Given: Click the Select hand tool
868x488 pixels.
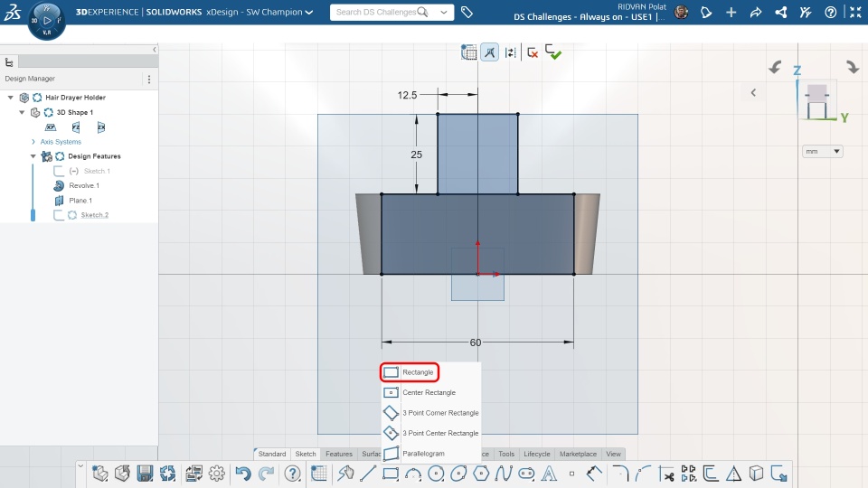Looking at the screenshot, I should 346,474.
